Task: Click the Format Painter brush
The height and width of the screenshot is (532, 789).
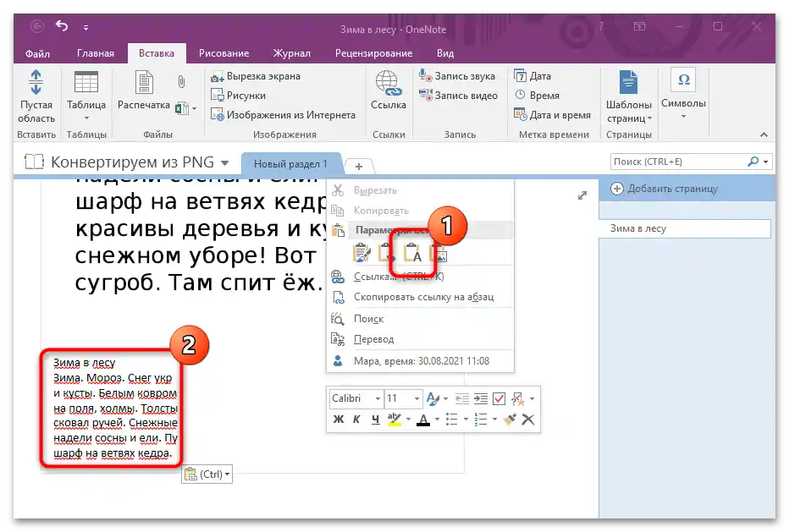Action: click(510, 420)
